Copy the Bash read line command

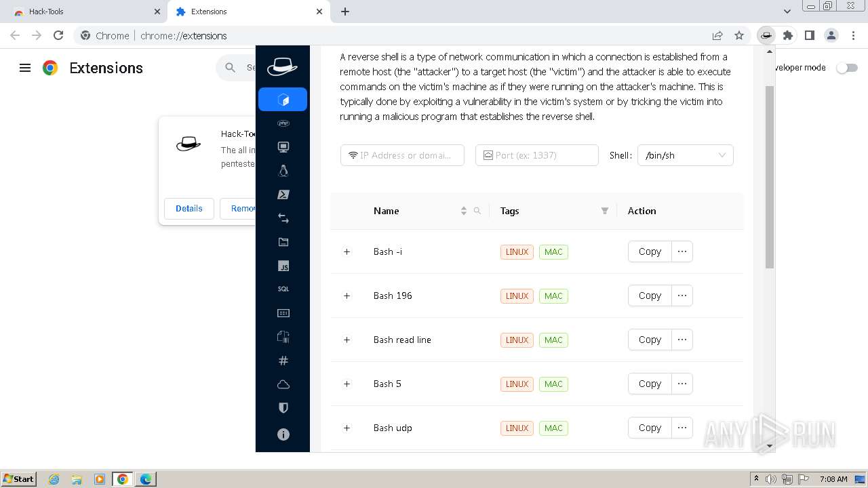coord(650,340)
